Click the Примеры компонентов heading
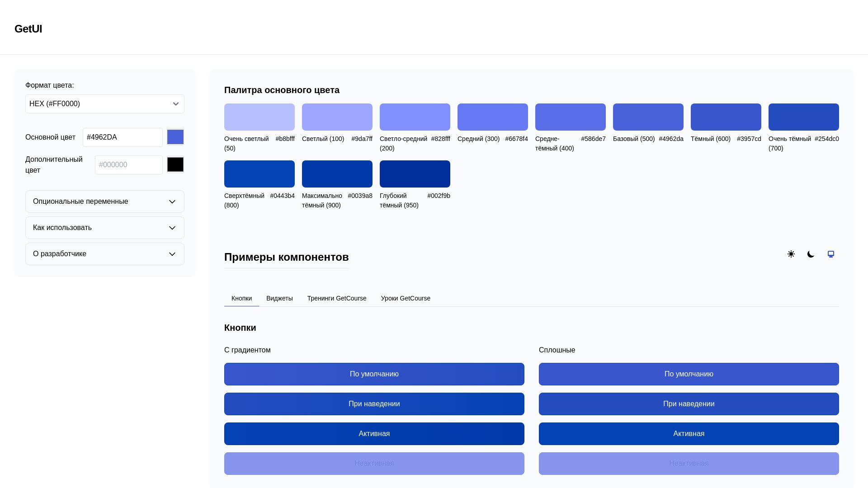The height and width of the screenshot is (488, 868). (287, 257)
